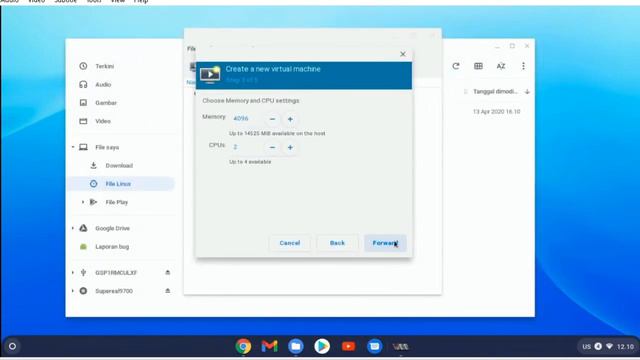This screenshot has height=360, width=640.
Task: Open Wi-Fi status in system tray
Action: point(609,346)
